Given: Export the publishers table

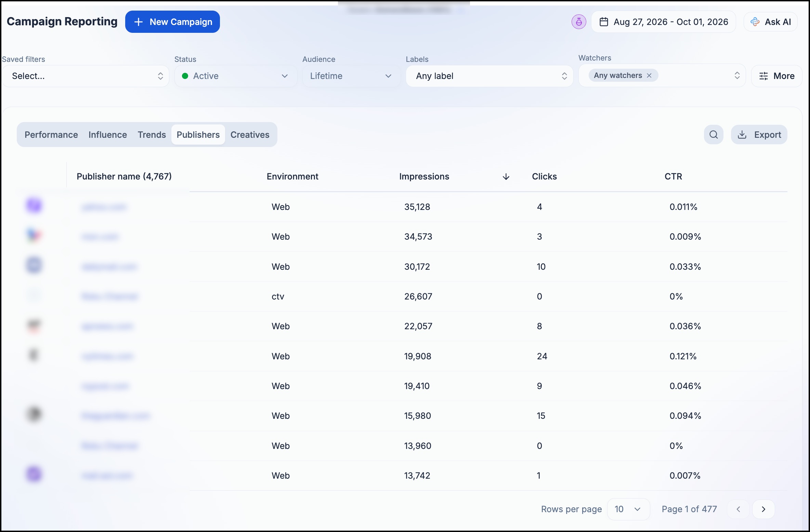Looking at the screenshot, I should click(759, 135).
